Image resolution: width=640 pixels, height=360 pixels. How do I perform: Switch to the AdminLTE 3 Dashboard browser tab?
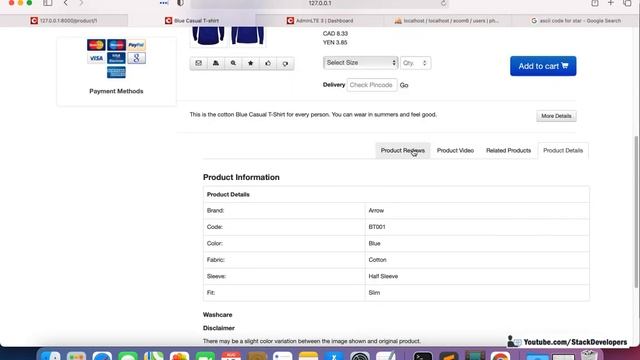click(x=320, y=20)
